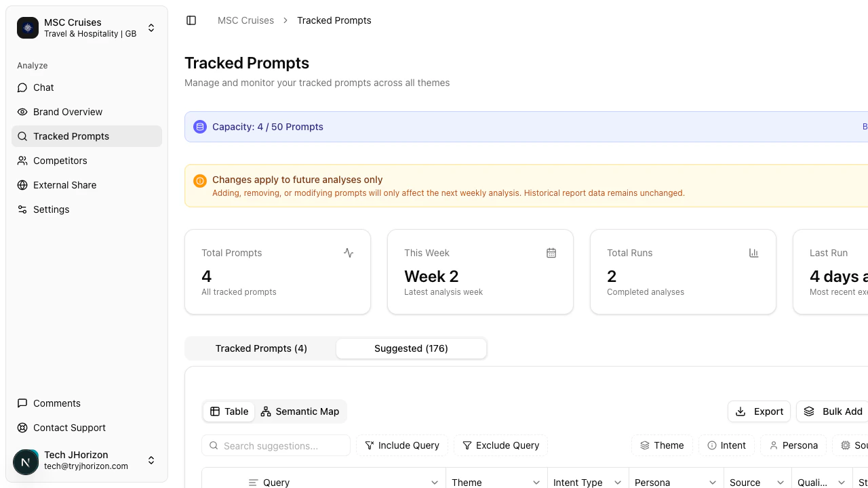This screenshot has width=868, height=488.
Task: Open the Comments panel icon
Action: [x=24, y=403]
